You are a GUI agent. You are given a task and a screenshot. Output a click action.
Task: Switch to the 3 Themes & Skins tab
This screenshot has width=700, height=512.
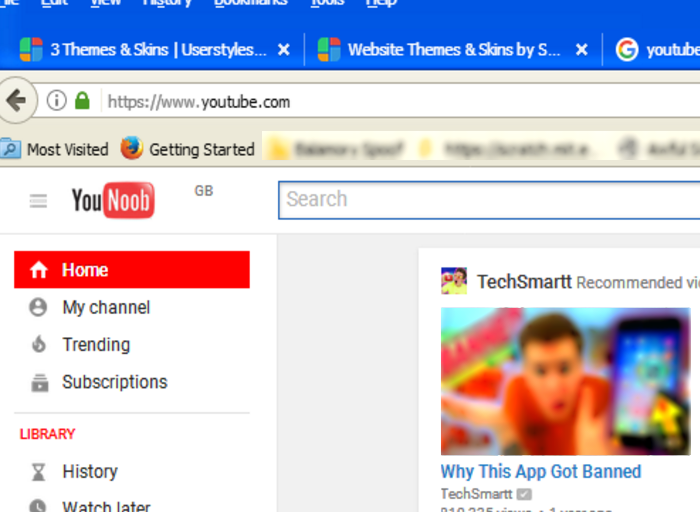150,49
